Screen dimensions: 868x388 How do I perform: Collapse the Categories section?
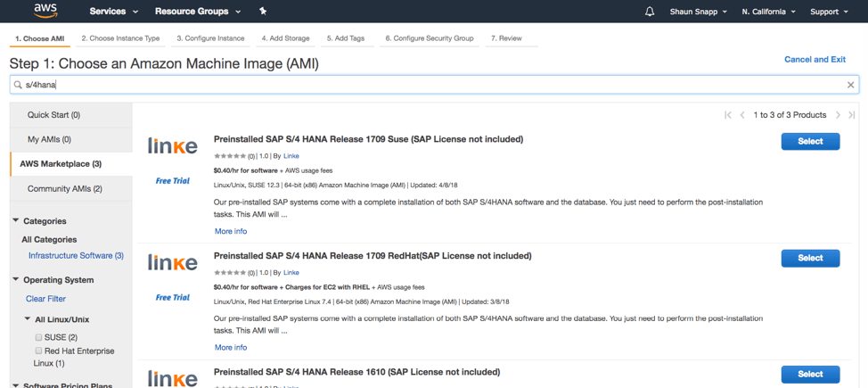(15, 221)
